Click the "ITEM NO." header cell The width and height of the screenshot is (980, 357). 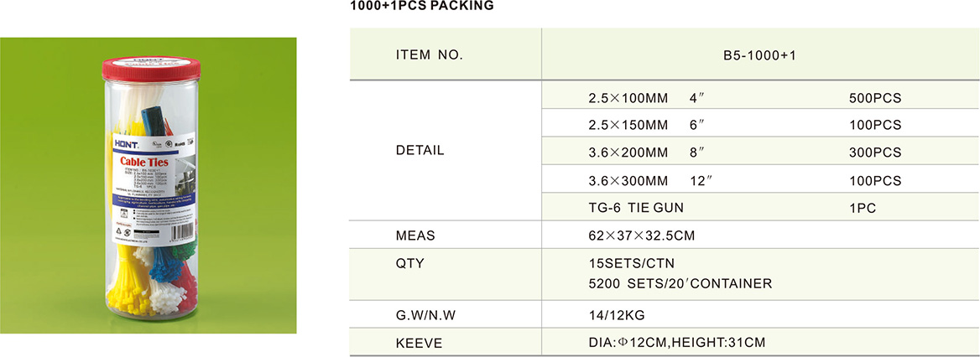click(429, 55)
